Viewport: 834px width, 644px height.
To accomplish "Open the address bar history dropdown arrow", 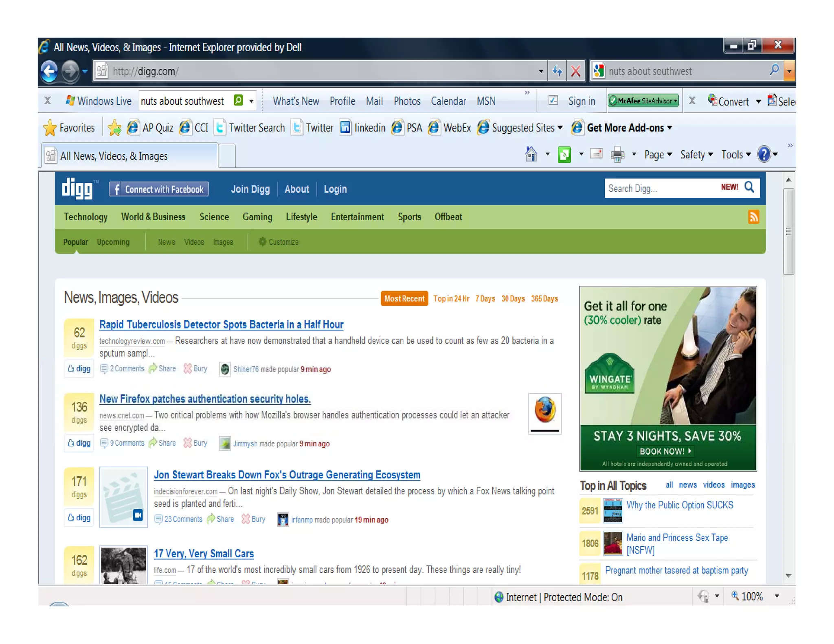I will pos(540,72).
